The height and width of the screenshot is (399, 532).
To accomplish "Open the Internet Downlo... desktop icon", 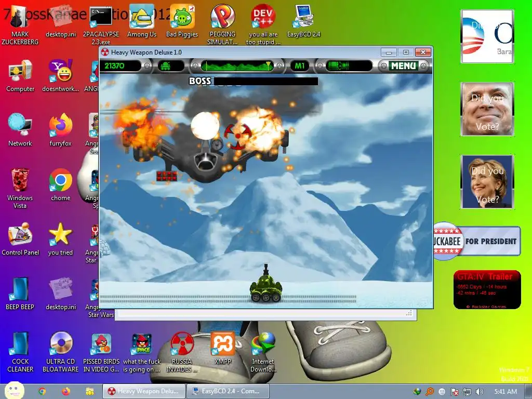I will pos(263,352).
